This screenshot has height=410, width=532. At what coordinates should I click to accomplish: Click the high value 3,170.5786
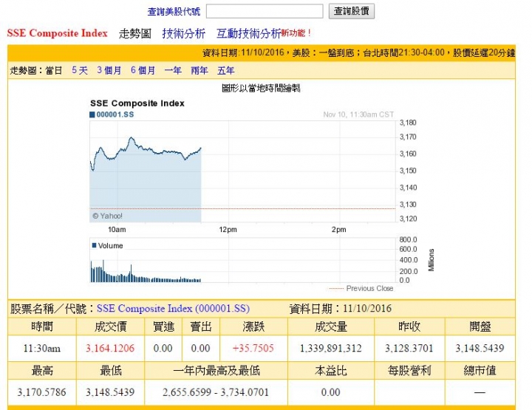(x=41, y=392)
